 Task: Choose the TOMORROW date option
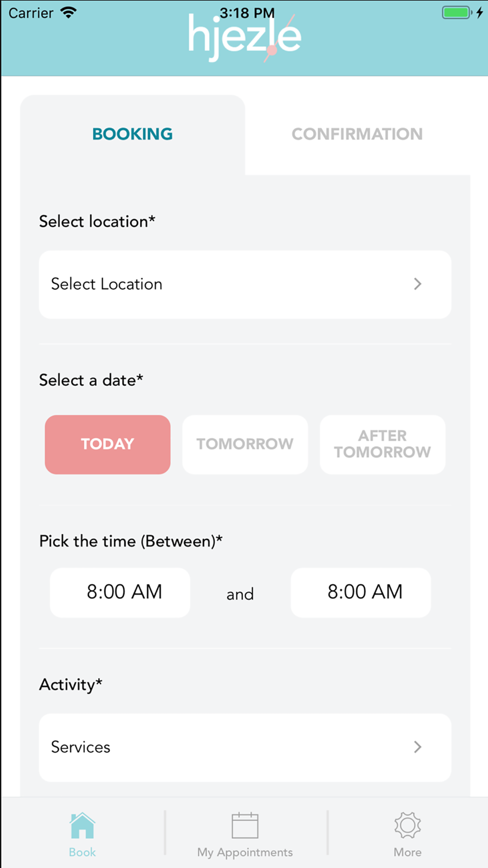[245, 444]
